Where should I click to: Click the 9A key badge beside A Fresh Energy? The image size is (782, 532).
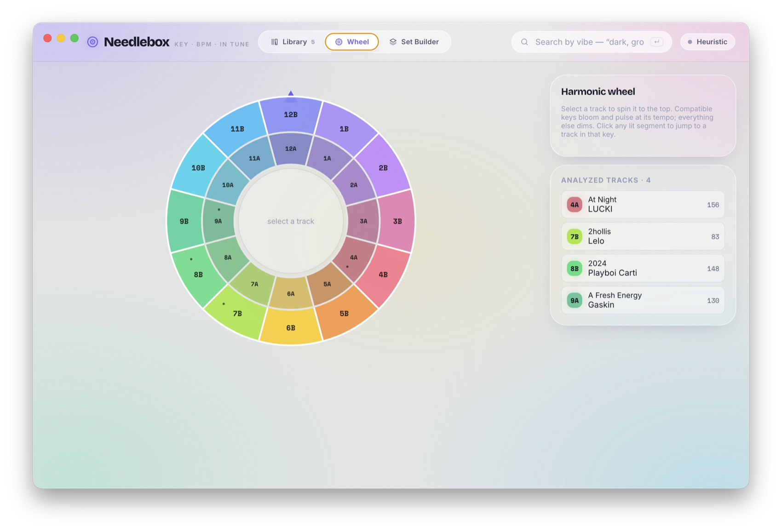coord(575,300)
